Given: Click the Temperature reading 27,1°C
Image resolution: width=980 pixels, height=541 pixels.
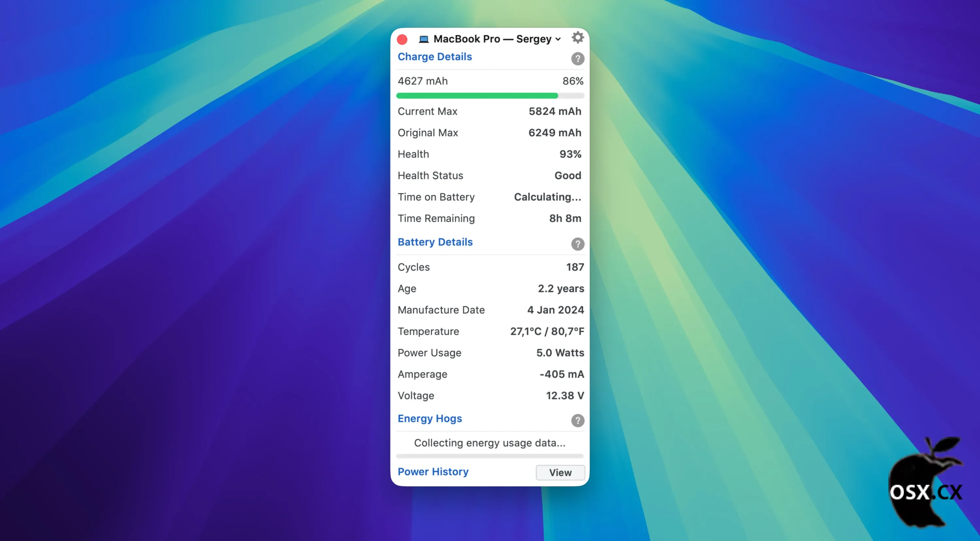Looking at the screenshot, I should pos(547,331).
